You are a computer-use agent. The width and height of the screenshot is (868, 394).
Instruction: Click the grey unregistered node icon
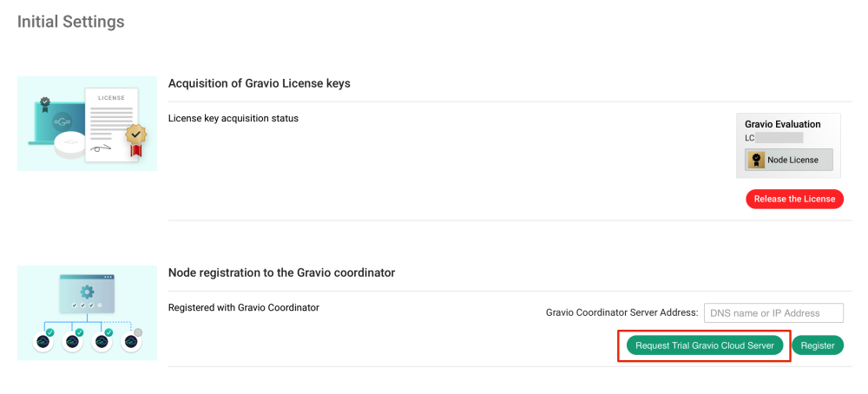tap(132, 341)
